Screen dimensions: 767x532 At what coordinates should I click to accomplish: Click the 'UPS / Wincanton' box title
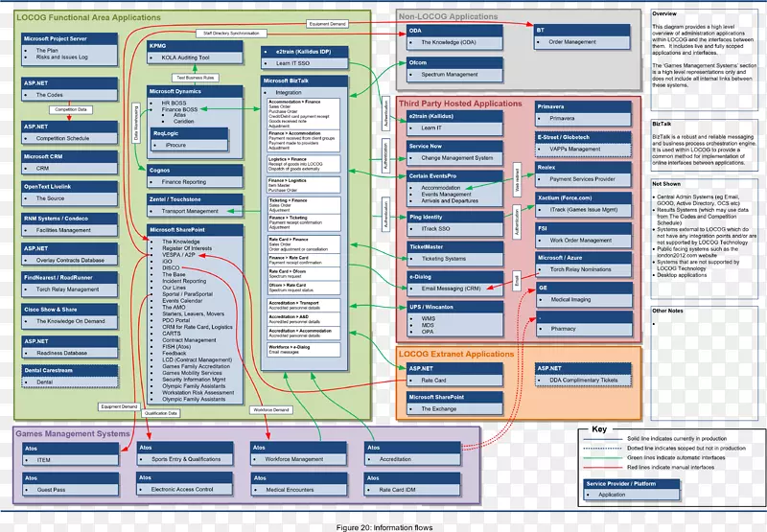(431, 307)
